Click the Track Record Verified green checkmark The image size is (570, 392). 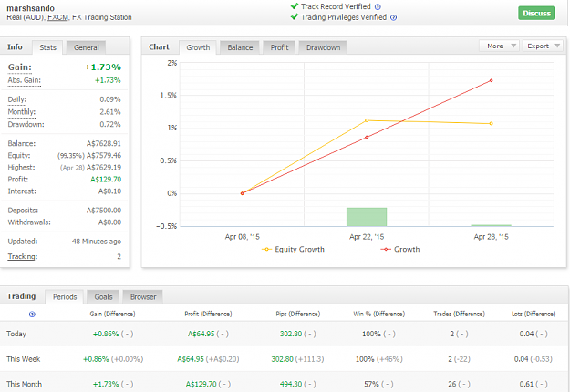click(x=295, y=5)
